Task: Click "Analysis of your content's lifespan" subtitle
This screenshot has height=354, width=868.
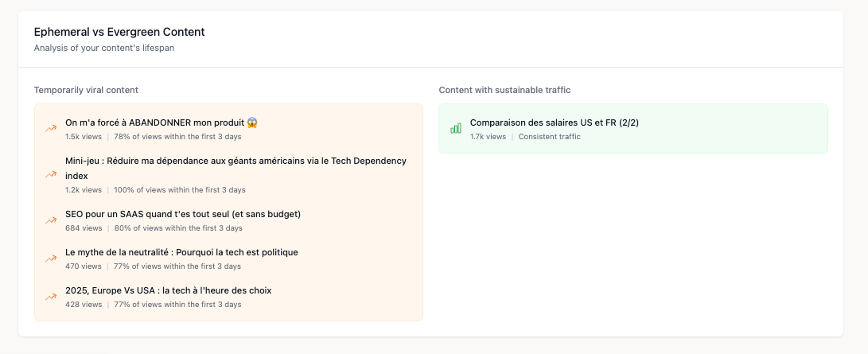Action: tap(103, 48)
